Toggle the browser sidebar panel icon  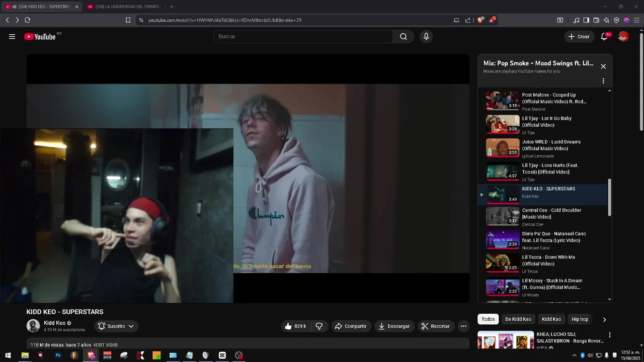(x=586, y=20)
